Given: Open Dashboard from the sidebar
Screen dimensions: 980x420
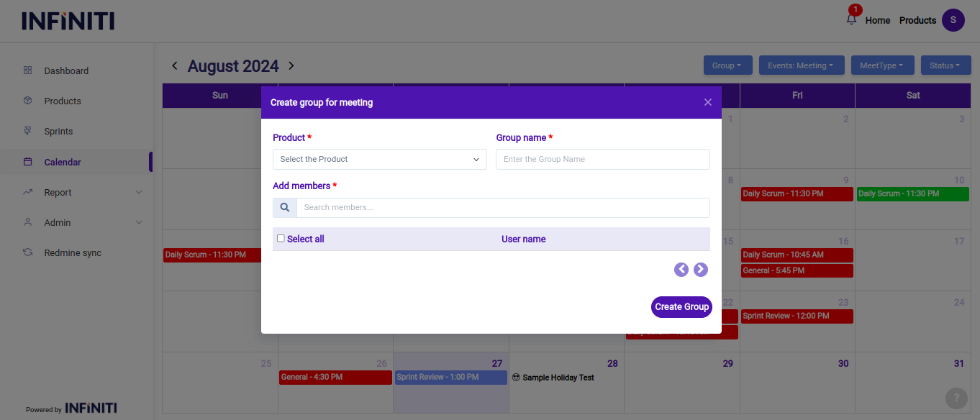Looking at the screenshot, I should tap(66, 71).
